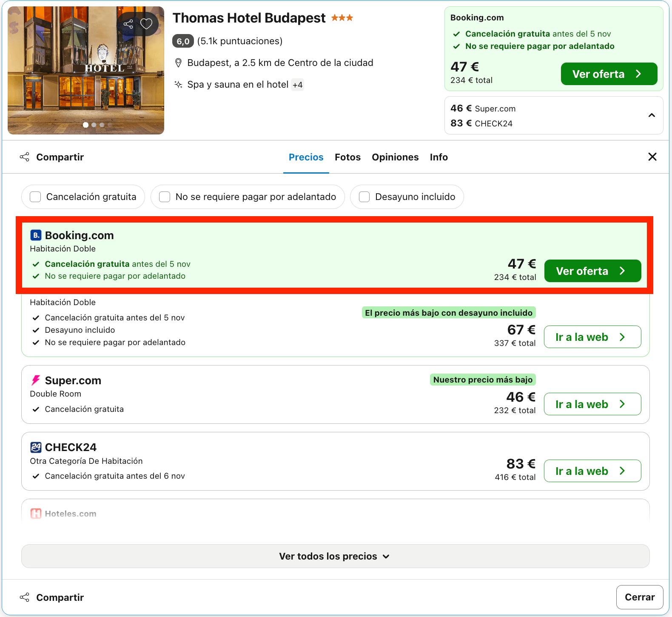Click '416 € total' text
Image resolution: width=672 pixels, height=617 pixels.
coord(515,477)
